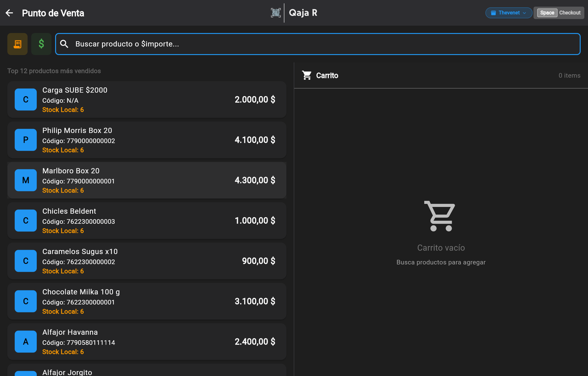
Task: Click the Chocolate Milka C avatar
Action: [26, 301]
